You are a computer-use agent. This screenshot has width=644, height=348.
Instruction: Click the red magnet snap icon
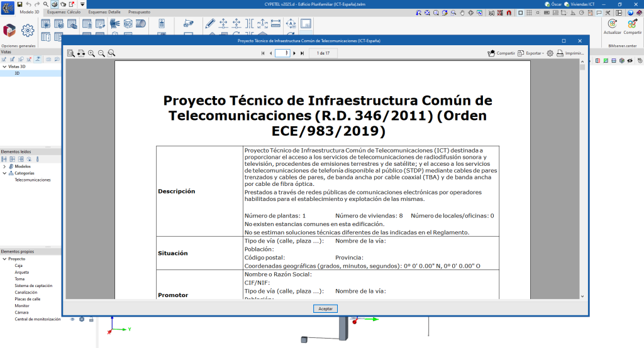(509, 13)
